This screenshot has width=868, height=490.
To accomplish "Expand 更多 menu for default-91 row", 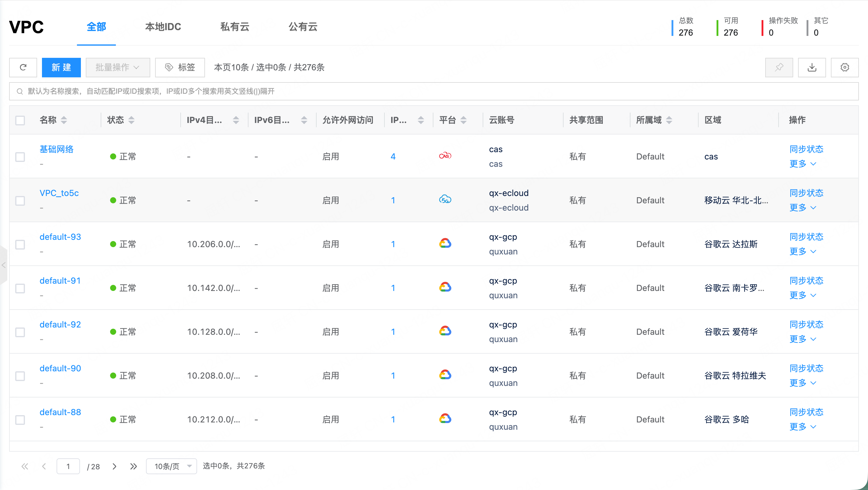I will coord(803,296).
